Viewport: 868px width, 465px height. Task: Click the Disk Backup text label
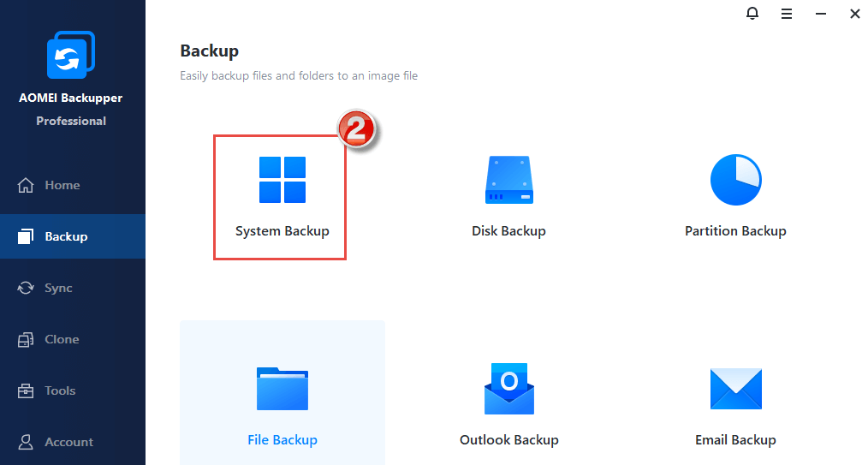click(508, 231)
